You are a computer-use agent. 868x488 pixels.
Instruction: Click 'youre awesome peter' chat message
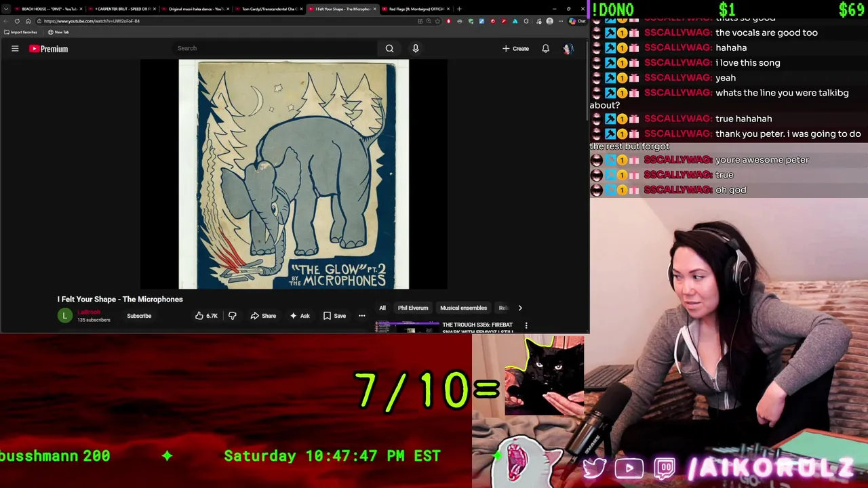tap(762, 160)
